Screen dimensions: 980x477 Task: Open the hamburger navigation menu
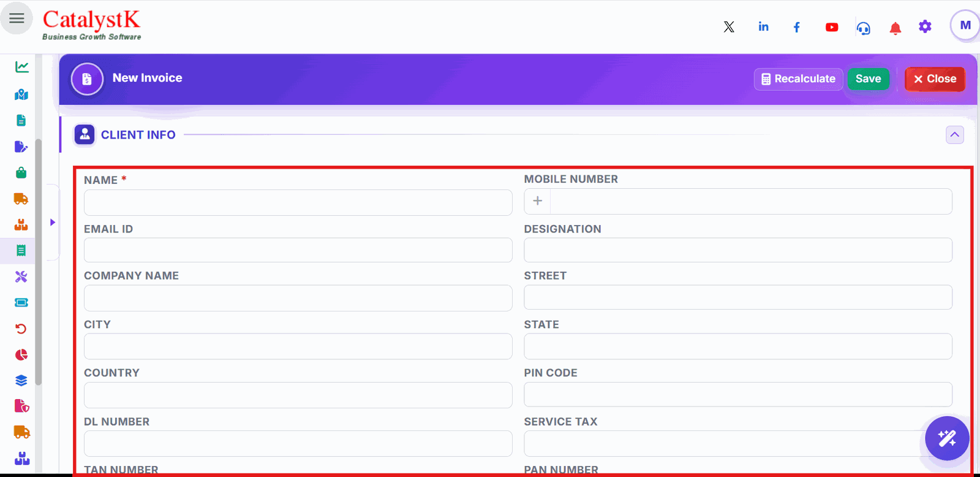pyautogui.click(x=17, y=18)
